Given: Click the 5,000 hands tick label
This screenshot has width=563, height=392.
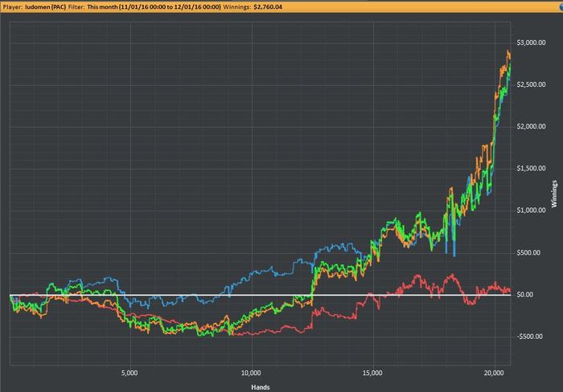Looking at the screenshot, I should point(129,373).
